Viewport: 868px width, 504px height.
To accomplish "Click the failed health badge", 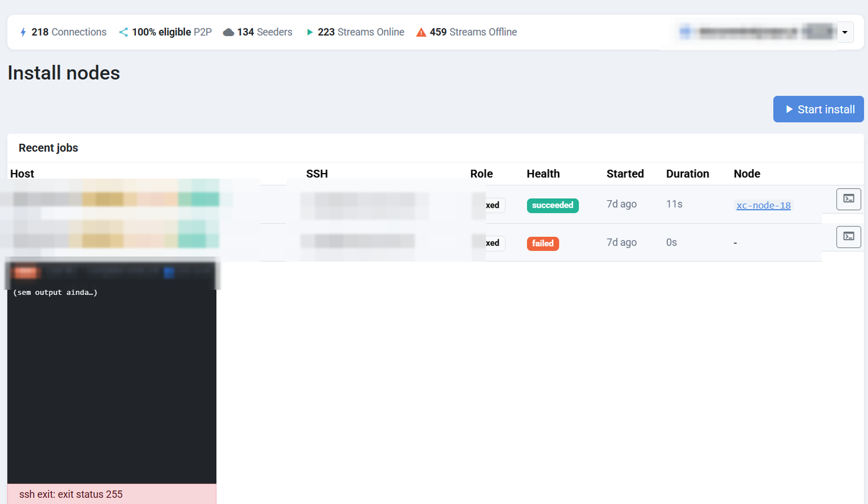I will point(542,243).
